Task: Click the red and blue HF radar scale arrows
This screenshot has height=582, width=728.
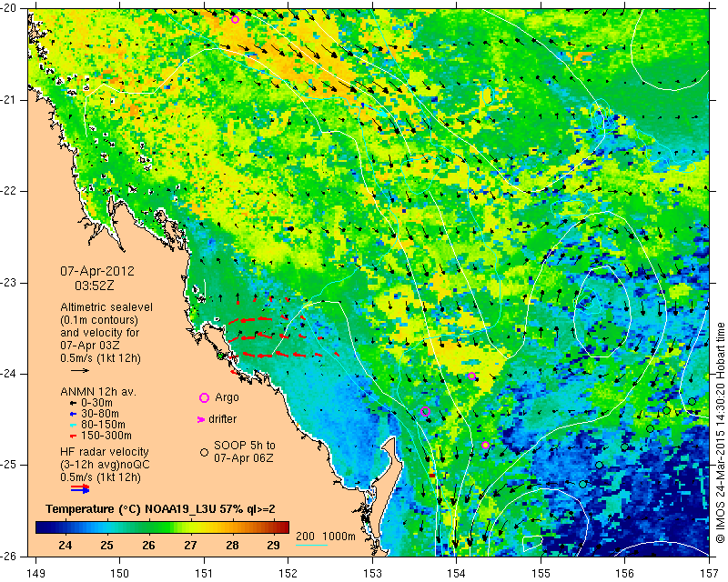Action: pos(80,488)
